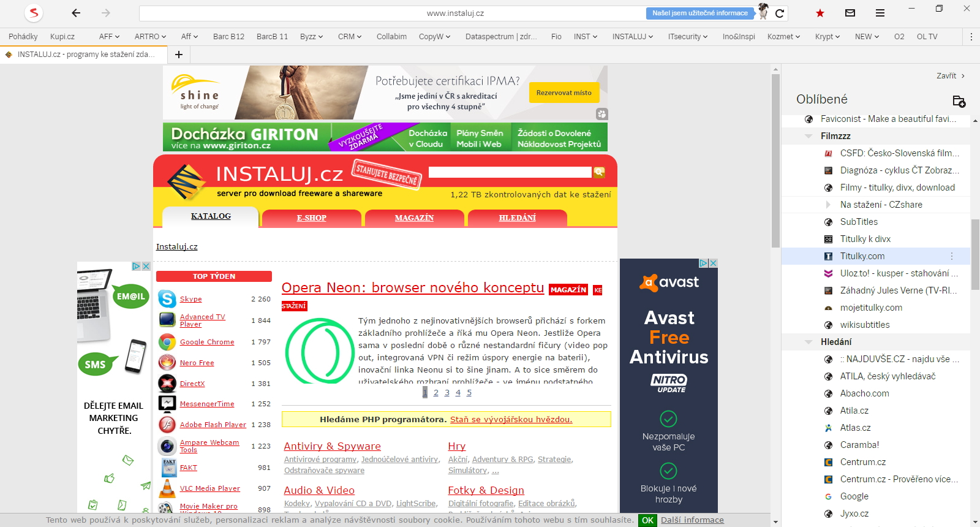Screen dimensions: 980x527
Task: Open the Krypt bookmark folder dropdown
Action: pyautogui.click(x=827, y=37)
